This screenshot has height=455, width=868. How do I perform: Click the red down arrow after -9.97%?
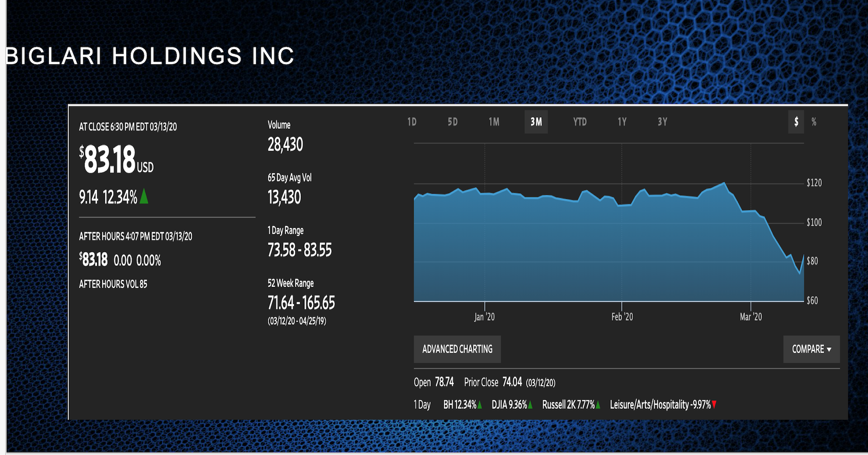pyautogui.click(x=714, y=405)
